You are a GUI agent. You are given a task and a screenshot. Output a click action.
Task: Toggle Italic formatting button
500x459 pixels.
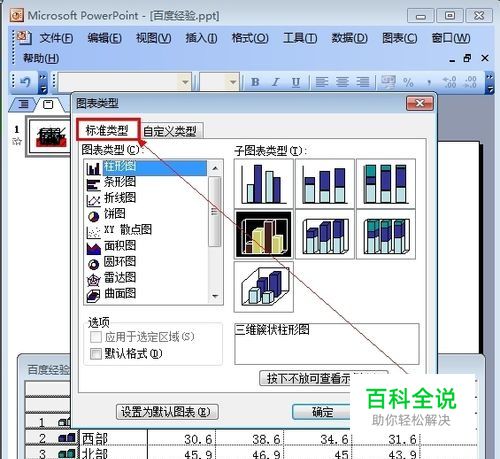pyautogui.click(x=275, y=82)
